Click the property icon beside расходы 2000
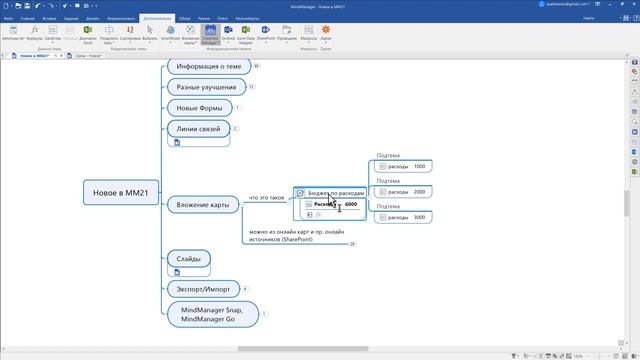Image resolution: width=640 pixels, height=360 pixels. (x=382, y=192)
